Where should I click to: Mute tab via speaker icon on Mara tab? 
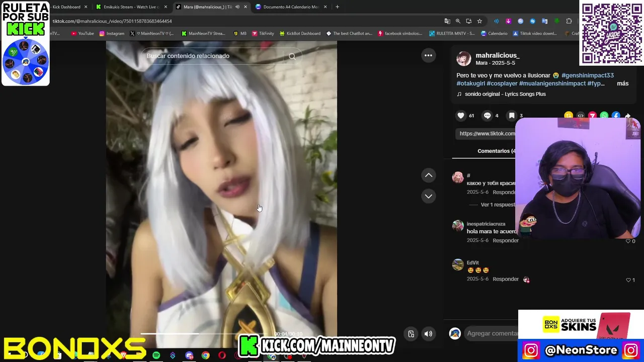click(237, 7)
